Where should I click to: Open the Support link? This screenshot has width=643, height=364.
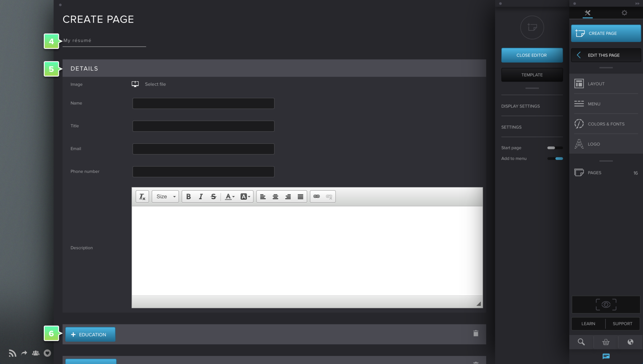pyautogui.click(x=623, y=324)
